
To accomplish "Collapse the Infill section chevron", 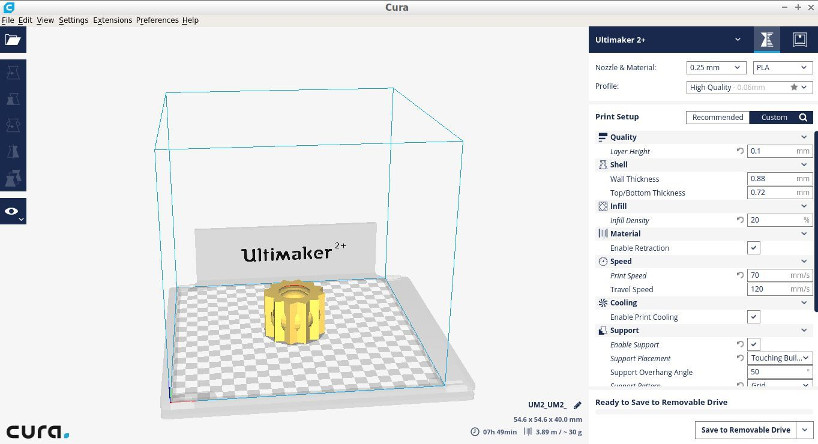I will coord(804,206).
